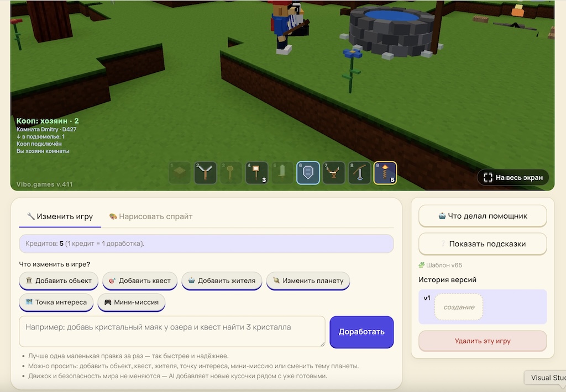This screenshot has width=566, height=392.
Task: Select hotbar slot 9 torch
Action: 385,173
